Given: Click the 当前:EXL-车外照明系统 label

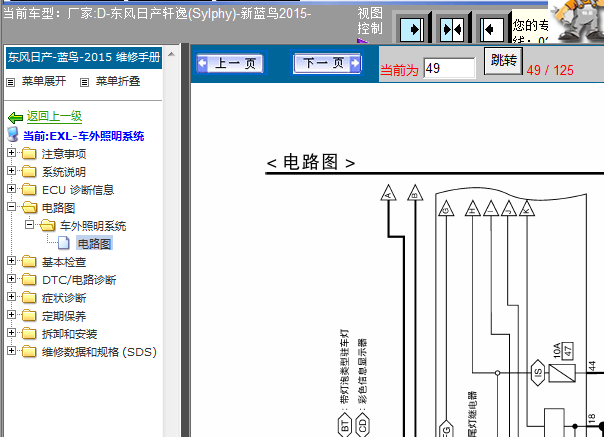Looking at the screenshot, I should point(84,136).
